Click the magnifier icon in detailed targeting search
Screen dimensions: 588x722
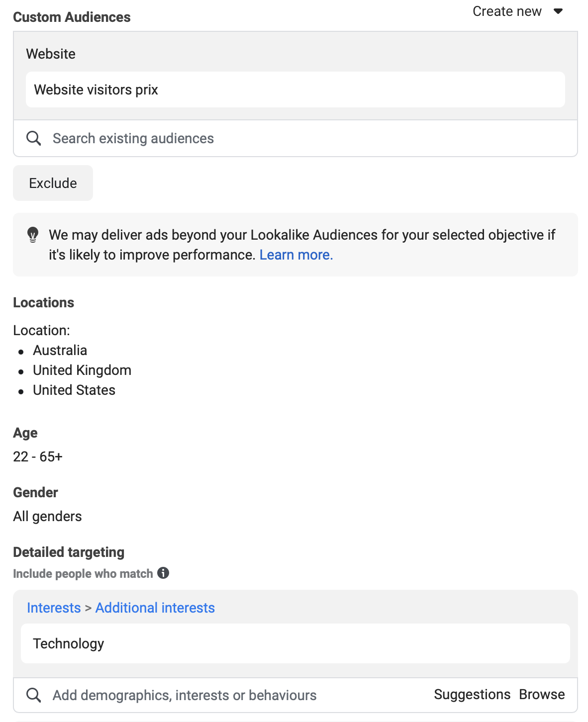[33, 695]
